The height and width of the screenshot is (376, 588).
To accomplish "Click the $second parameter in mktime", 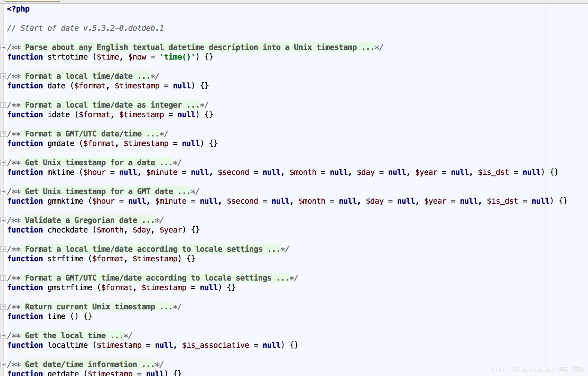I will [233, 172].
